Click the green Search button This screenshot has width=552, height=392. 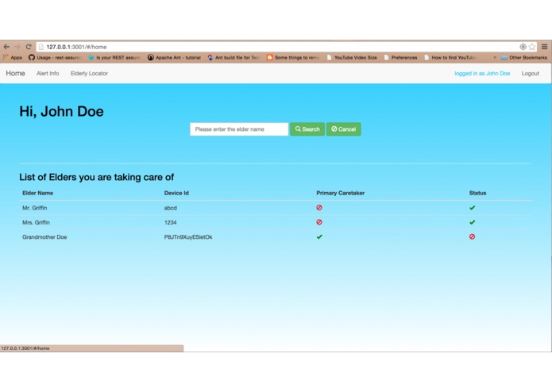pyautogui.click(x=307, y=129)
